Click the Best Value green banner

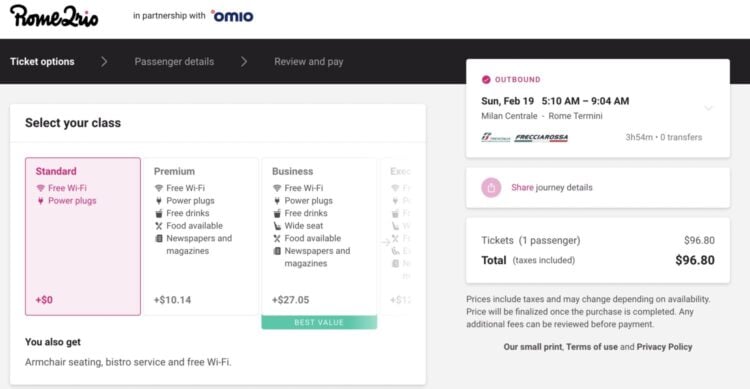click(319, 322)
